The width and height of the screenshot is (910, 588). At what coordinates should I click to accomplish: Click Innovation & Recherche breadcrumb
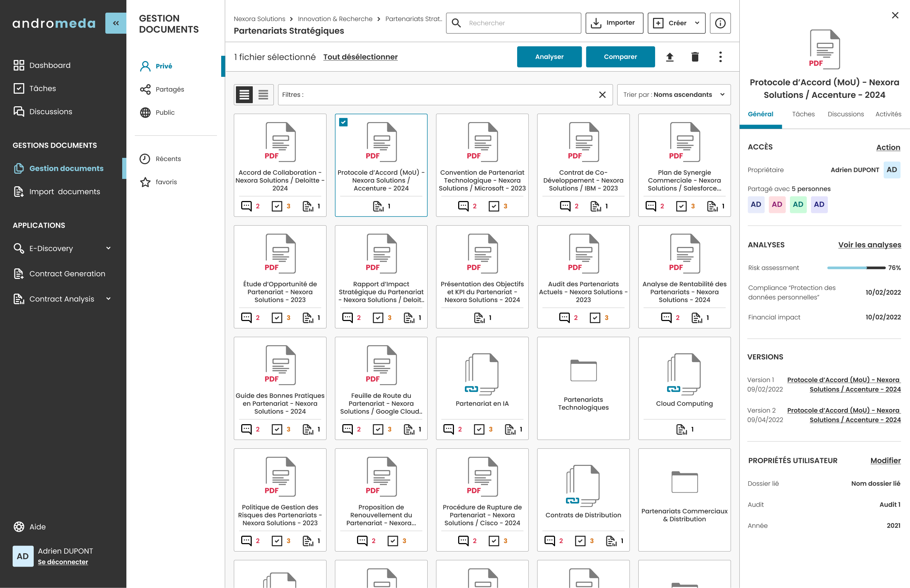point(335,19)
